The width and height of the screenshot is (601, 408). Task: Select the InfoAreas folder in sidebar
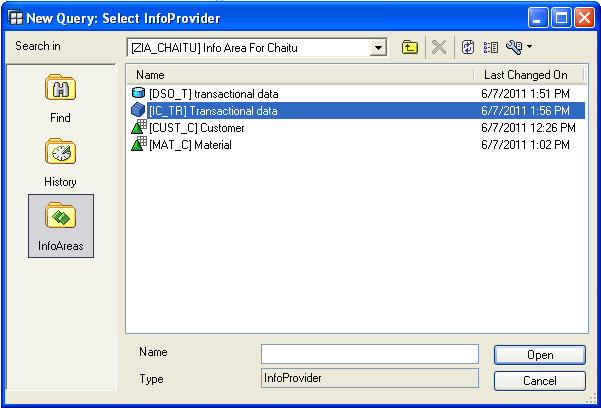click(61, 226)
